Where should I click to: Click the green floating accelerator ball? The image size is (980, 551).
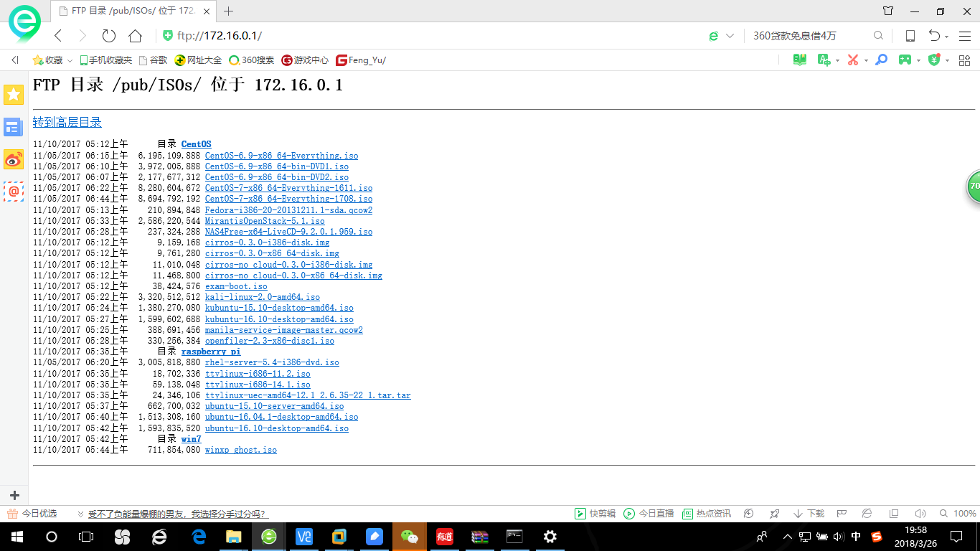973,187
